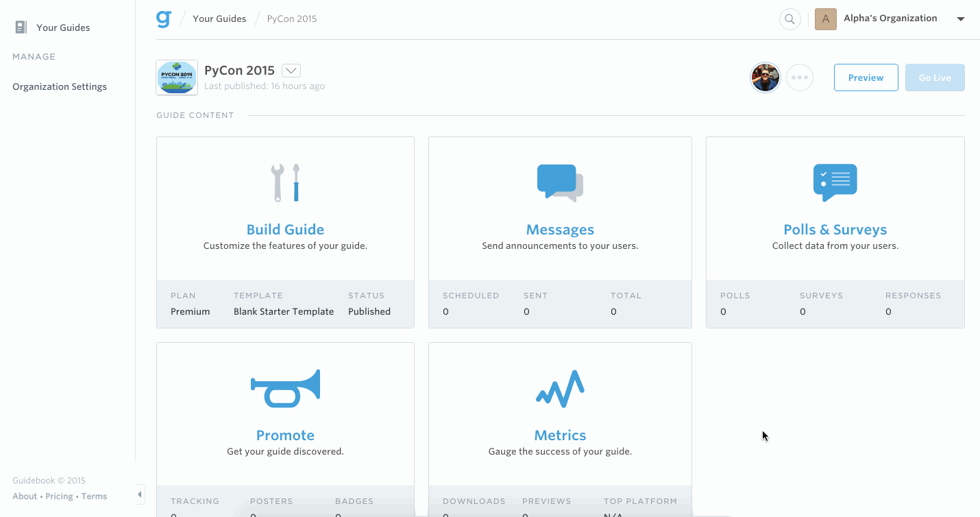The height and width of the screenshot is (517, 980).
Task: Click the Alpha's Organization name
Action: coord(890,19)
